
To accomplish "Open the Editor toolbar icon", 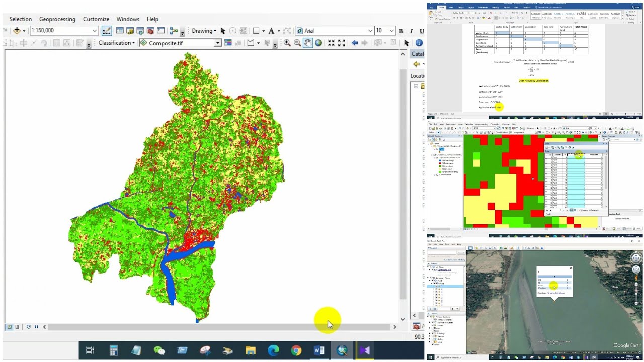I will pos(107,31).
